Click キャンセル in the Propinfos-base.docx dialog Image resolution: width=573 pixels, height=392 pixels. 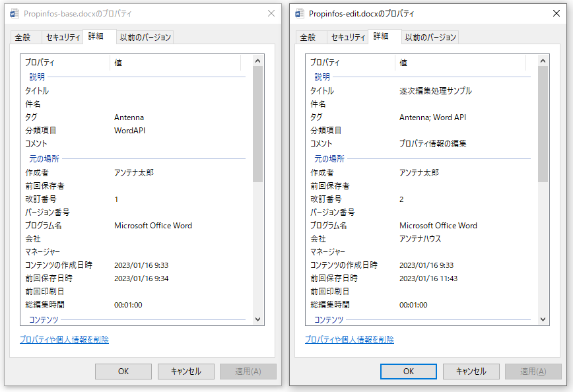[185, 372]
